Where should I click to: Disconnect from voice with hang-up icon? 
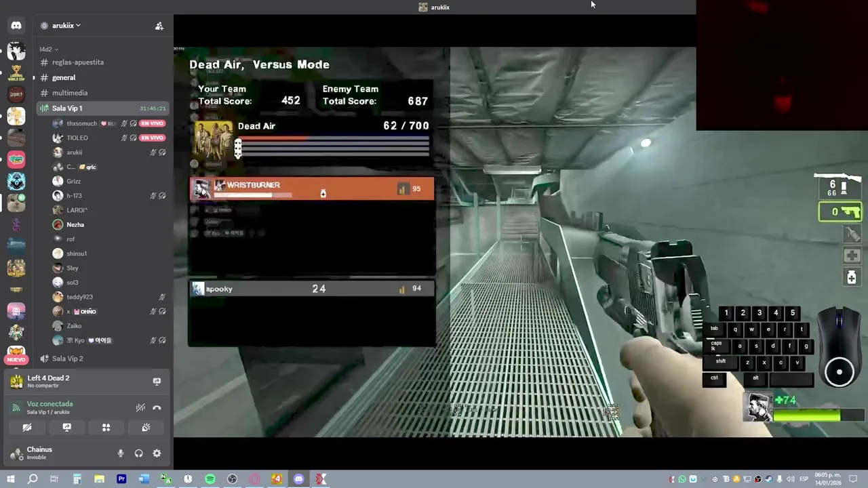[157, 407]
